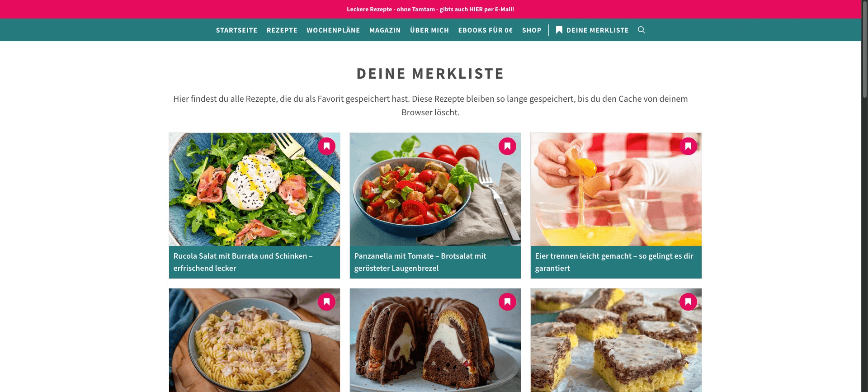Open the search magnifier icon in navigation
The width and height of the screenshot is (868, 392).
tap(641, 30)
